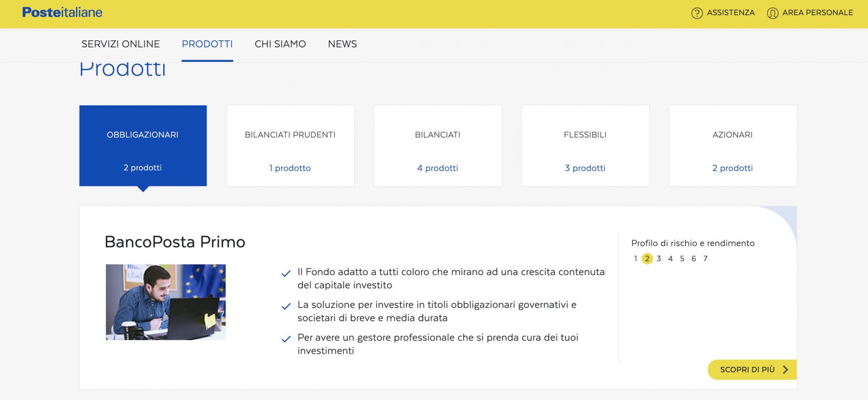
Task: Select the Bilanciati Prudenti category card
Action: point(290,146)
